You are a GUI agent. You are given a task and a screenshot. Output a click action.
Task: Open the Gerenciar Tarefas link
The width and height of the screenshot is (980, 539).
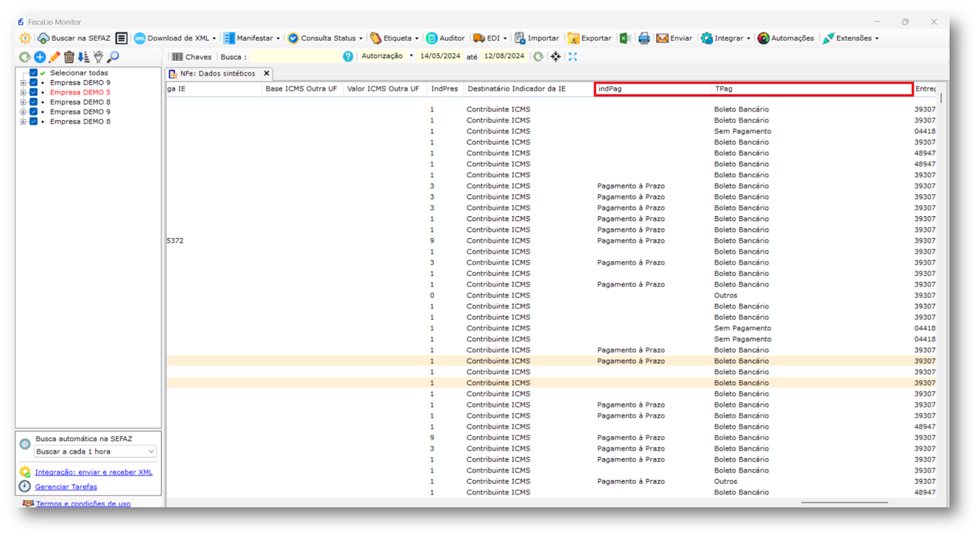[x=66, y=487]
